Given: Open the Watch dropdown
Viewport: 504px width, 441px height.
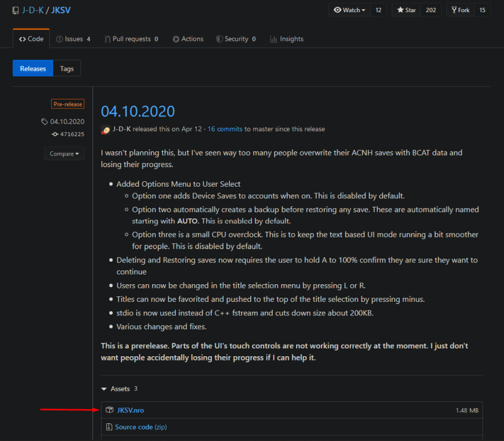Looking at the screenshot, I should click(x=350, y=10).
